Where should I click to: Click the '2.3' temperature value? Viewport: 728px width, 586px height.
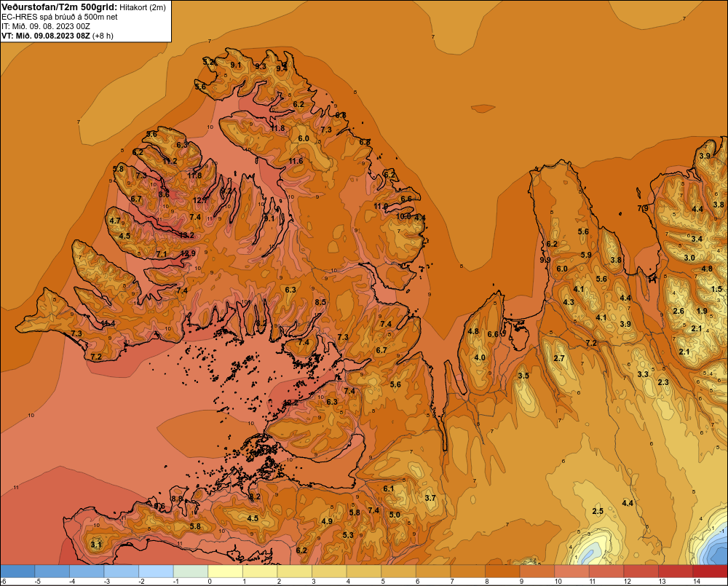[663, 382]
